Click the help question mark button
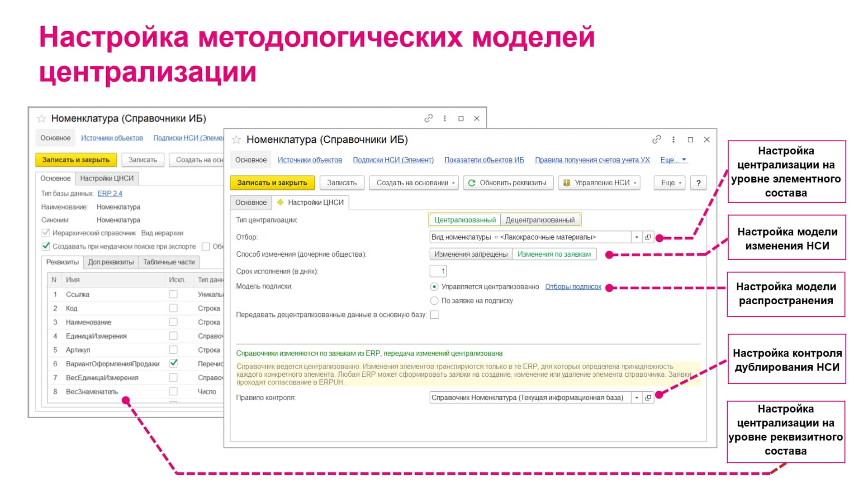Screen dimensions: 868x489 click(698, 183)
